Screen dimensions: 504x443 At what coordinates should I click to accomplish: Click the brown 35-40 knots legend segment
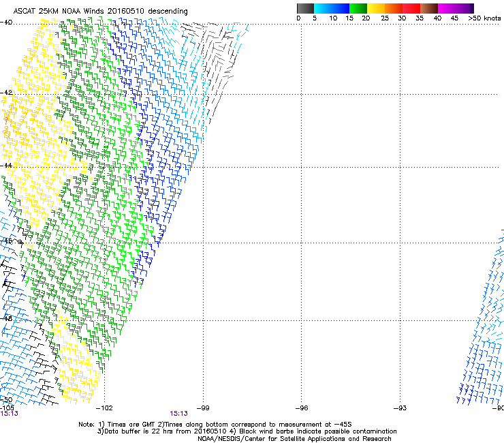[x=429, y=8]
